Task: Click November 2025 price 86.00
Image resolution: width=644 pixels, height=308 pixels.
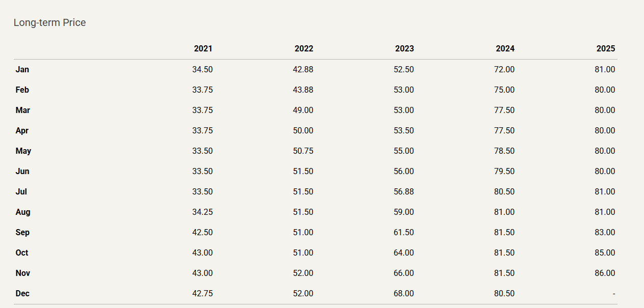Action: 605,273
